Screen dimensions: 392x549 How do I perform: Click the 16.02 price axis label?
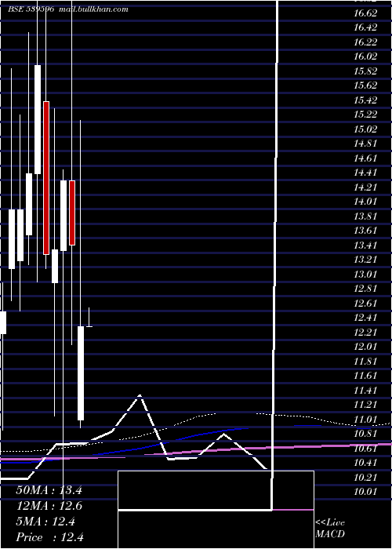coord(366,56)
